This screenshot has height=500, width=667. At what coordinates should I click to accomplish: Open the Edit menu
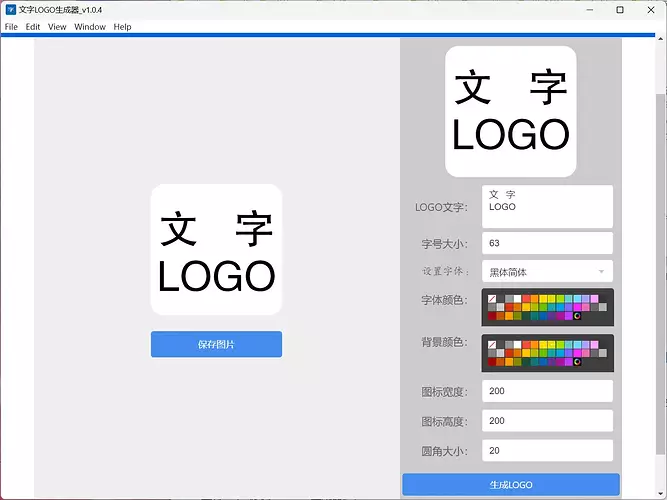pos(33,27)
